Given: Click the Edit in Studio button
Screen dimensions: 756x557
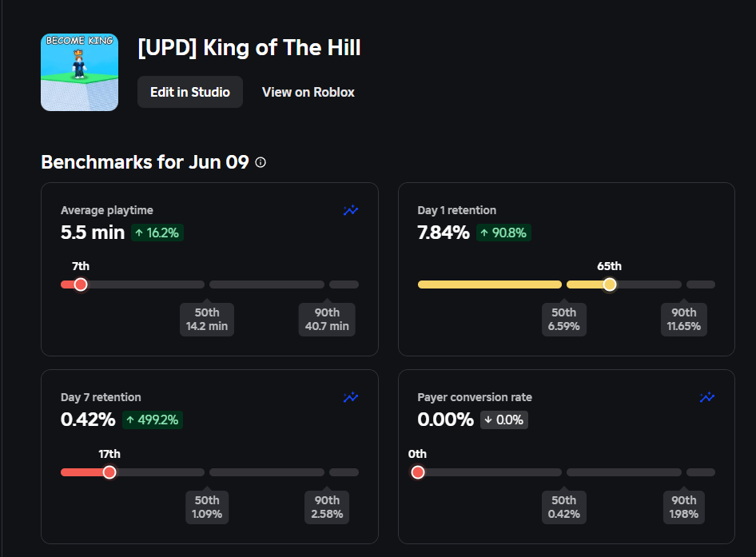Looking at the screenshot, I should [x=190, y=92].
